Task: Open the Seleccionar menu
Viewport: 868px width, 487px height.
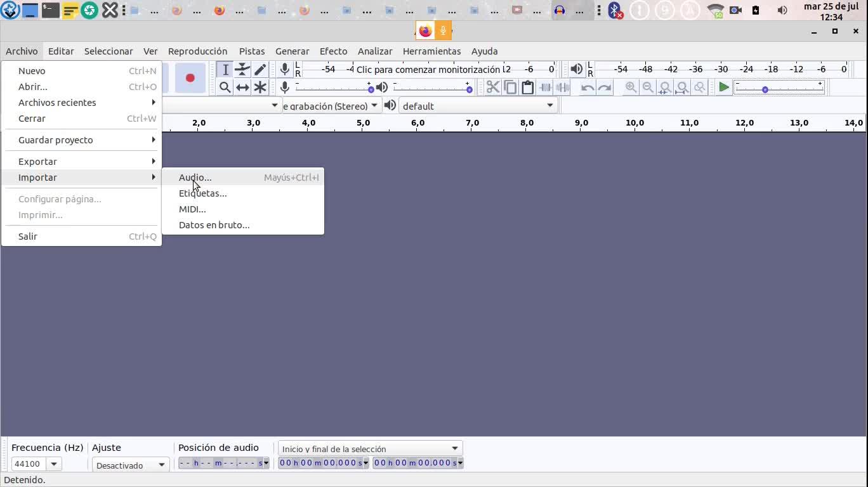Action: click(x=109, y=51)
